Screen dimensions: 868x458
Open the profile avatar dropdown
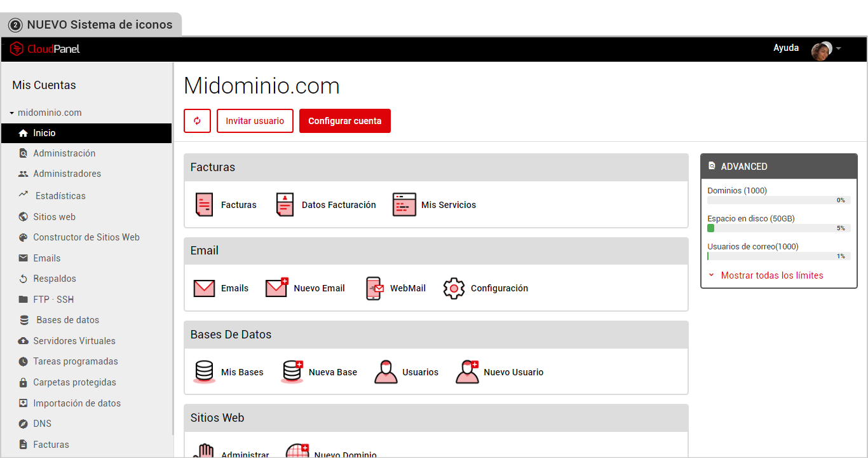coord(823,48)
